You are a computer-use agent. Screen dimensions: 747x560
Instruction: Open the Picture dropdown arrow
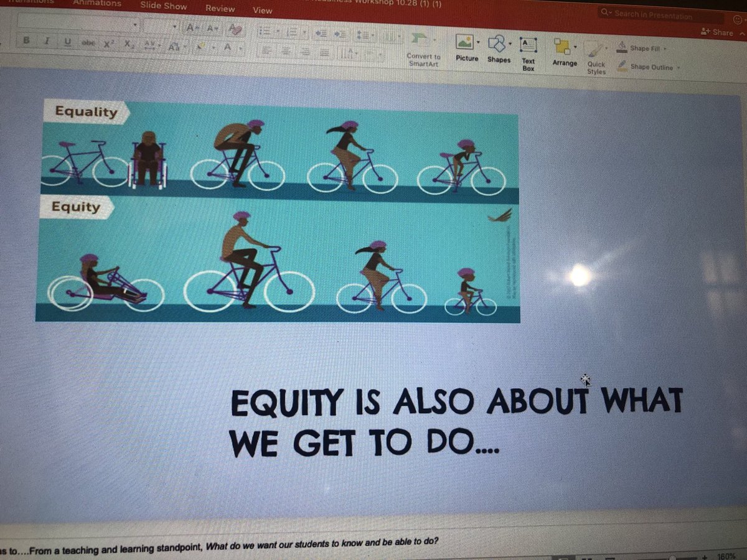point(478,43)
